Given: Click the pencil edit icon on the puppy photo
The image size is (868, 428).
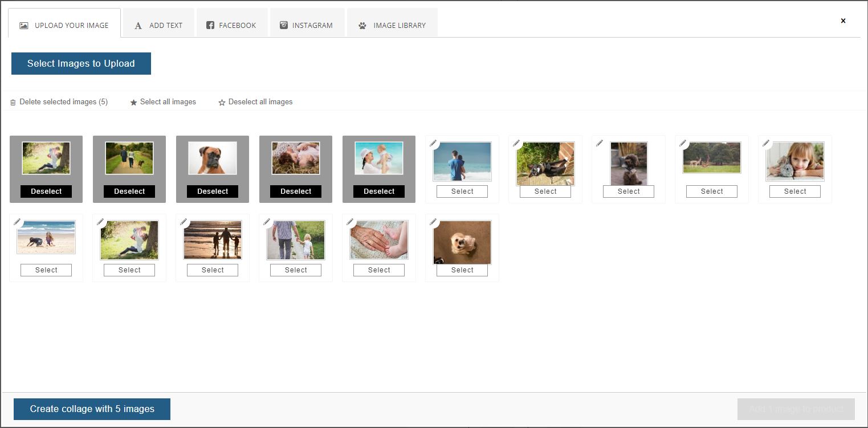Looking at the screenshot, I should click(x=433, y=222).
